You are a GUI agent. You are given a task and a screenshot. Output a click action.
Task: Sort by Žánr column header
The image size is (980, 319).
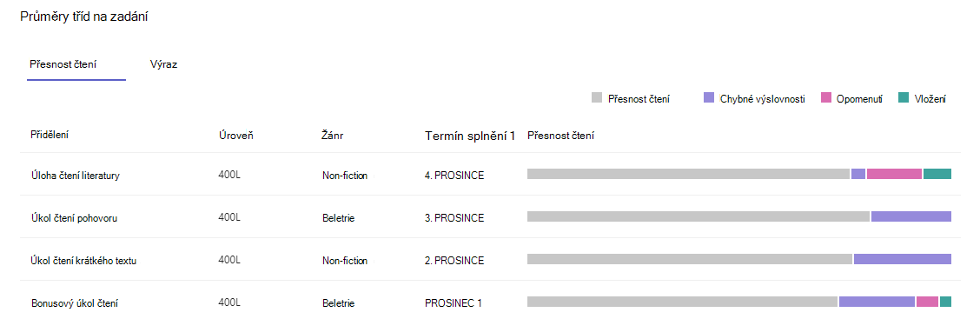click(333, 135)
